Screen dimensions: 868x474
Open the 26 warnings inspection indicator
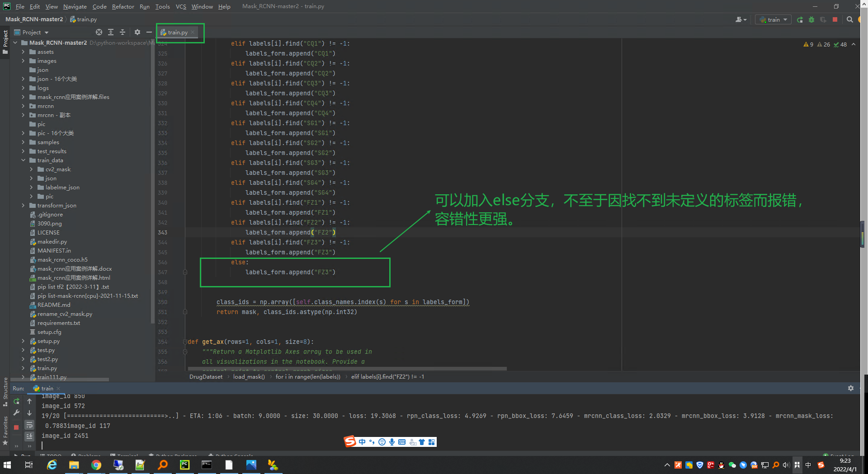point(824,44)
